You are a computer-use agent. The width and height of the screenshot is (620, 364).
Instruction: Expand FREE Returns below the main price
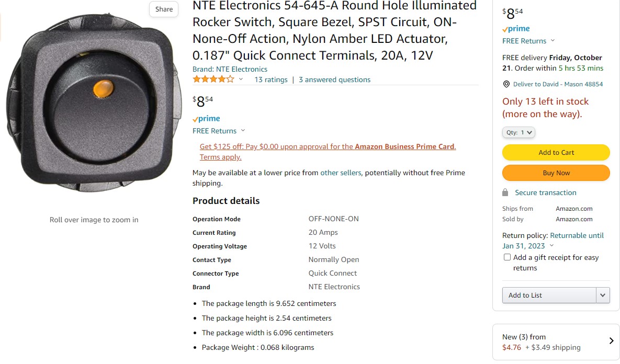tap(219, 131)
